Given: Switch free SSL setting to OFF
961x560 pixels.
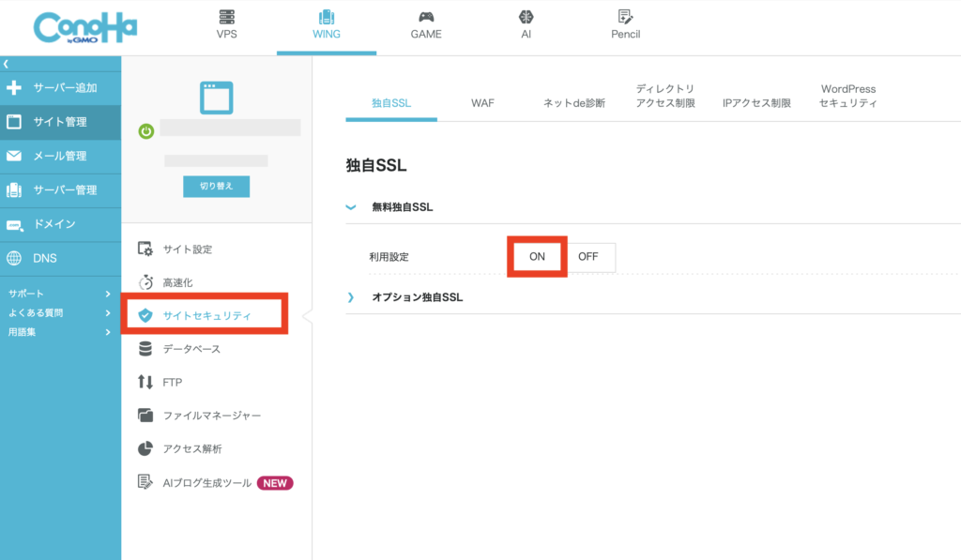Looking at the screenshot, I should tap(588, 257).
